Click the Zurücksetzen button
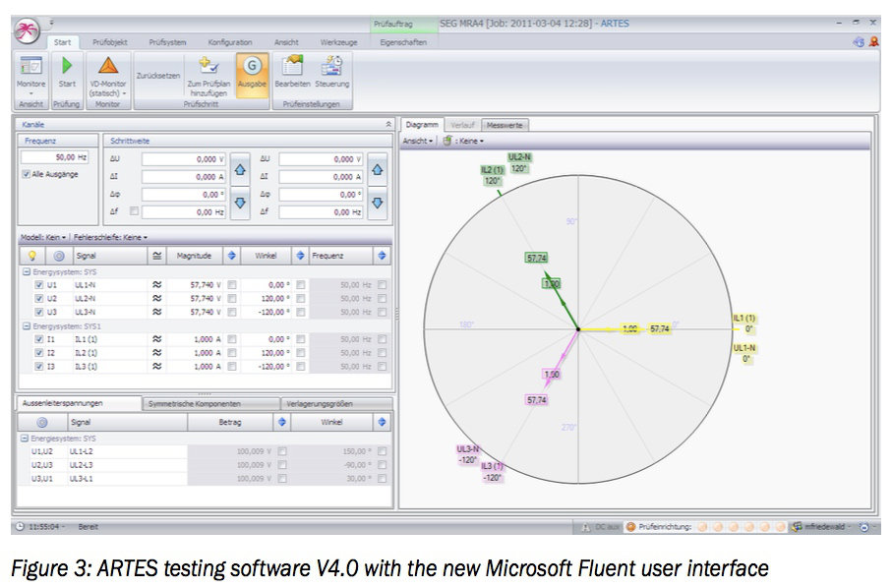 [x=158, y=75]
